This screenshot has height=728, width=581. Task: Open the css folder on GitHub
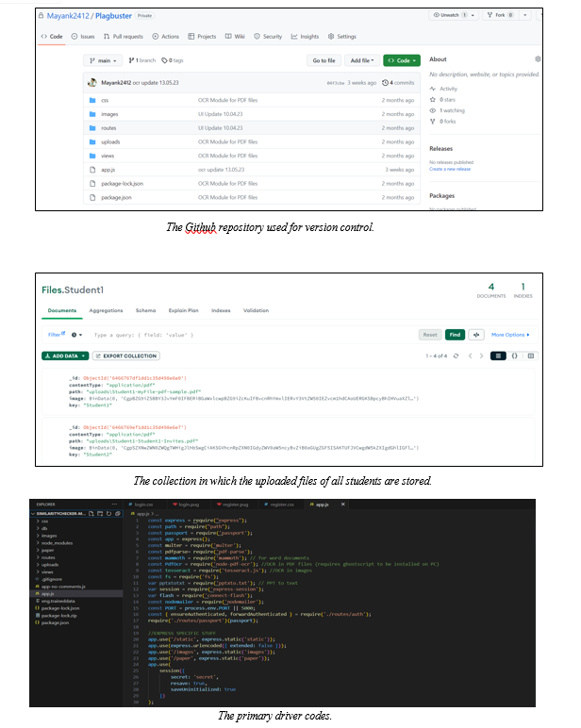pyautogui.click(x=105, y=100)
